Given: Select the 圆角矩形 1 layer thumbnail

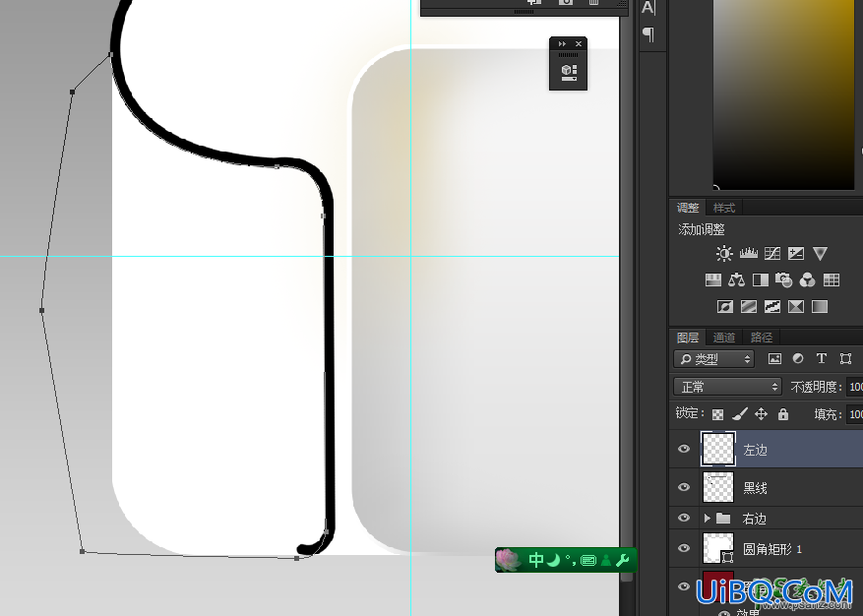Looking at the screenshot, I should tap(718, 548).
